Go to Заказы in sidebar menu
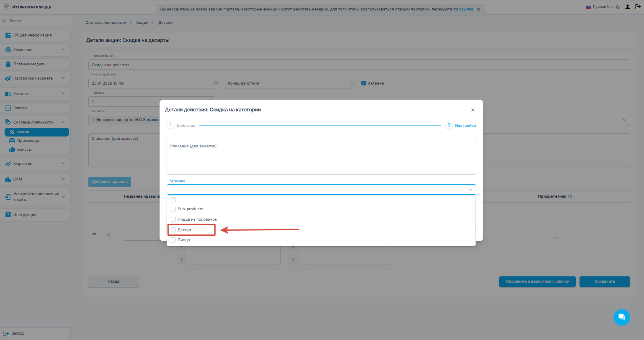This screenshot has height=340, width=644. [x=20, y=108]
